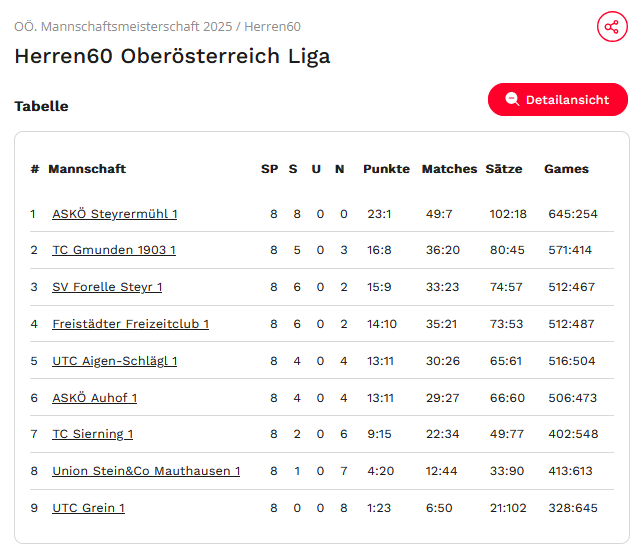Open Freistädter Freizeitclub 1 link
Viewport: 642px width, 558px height.
point(131,324)
